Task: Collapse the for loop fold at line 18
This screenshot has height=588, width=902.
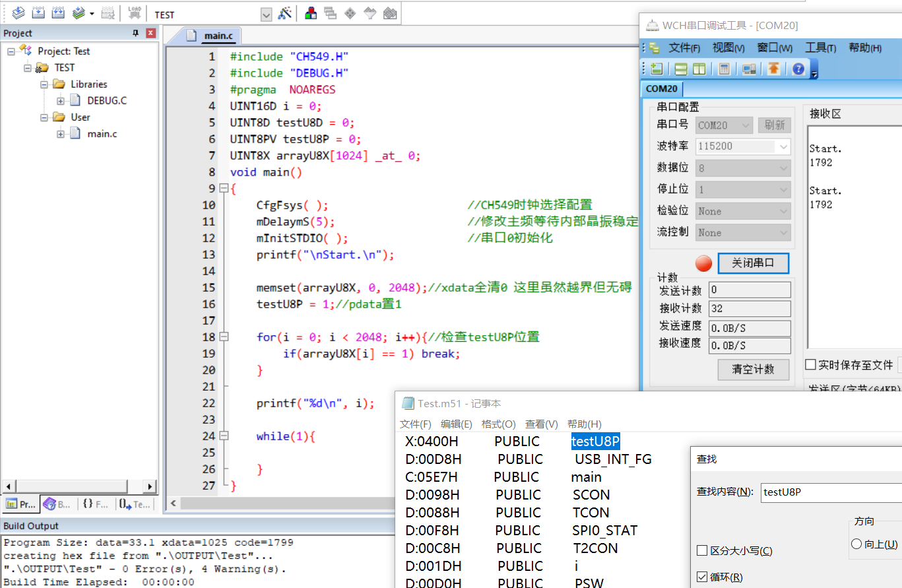Action: coord(224,337)
